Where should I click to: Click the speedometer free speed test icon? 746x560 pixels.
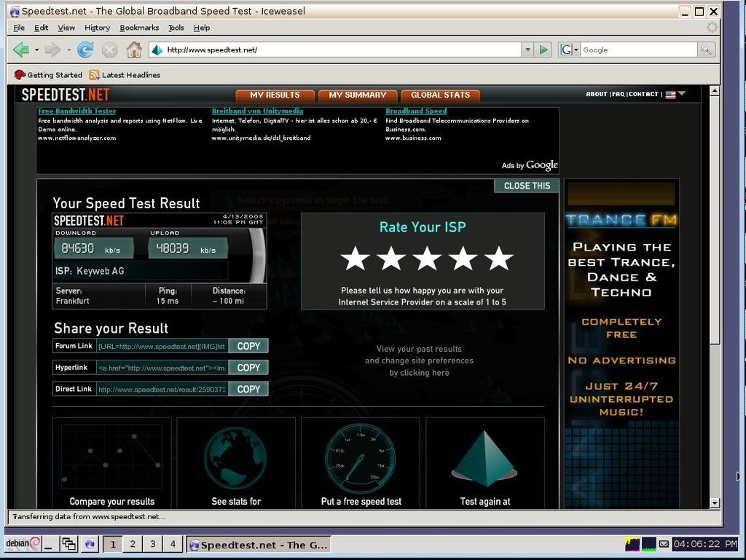[x=360, y=458]
